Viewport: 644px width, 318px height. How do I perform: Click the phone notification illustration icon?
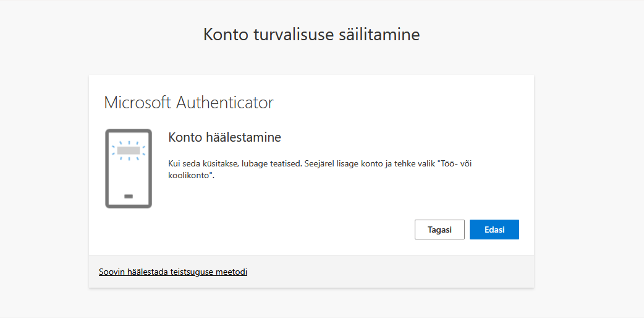click(x=129, y=169)
